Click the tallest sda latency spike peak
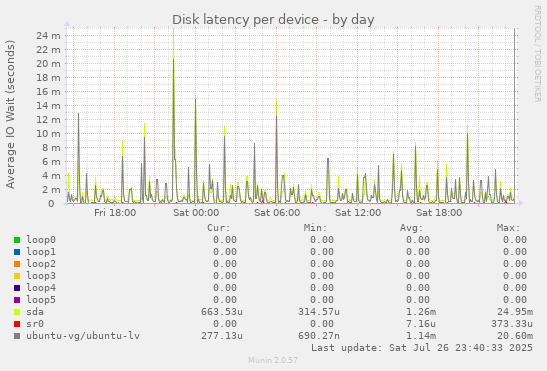The height and width of the screenshot is (371, 547). click(x=173, y=30)
